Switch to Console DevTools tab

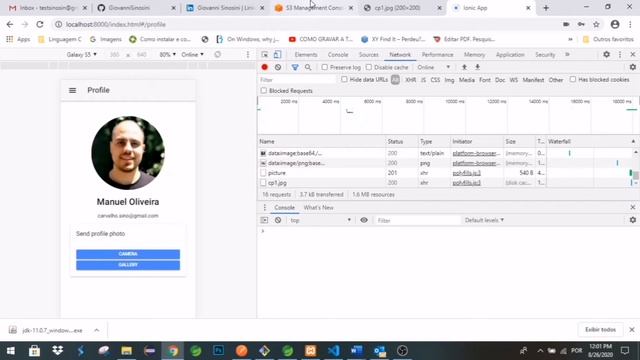click(338, 54)
